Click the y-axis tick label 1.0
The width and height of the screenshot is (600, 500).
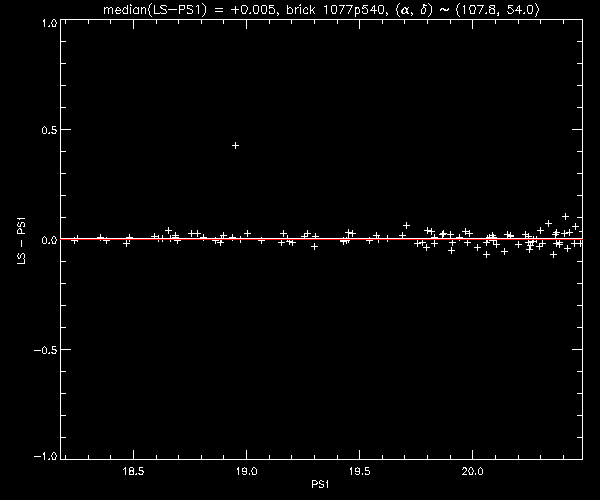coord(50,23)
